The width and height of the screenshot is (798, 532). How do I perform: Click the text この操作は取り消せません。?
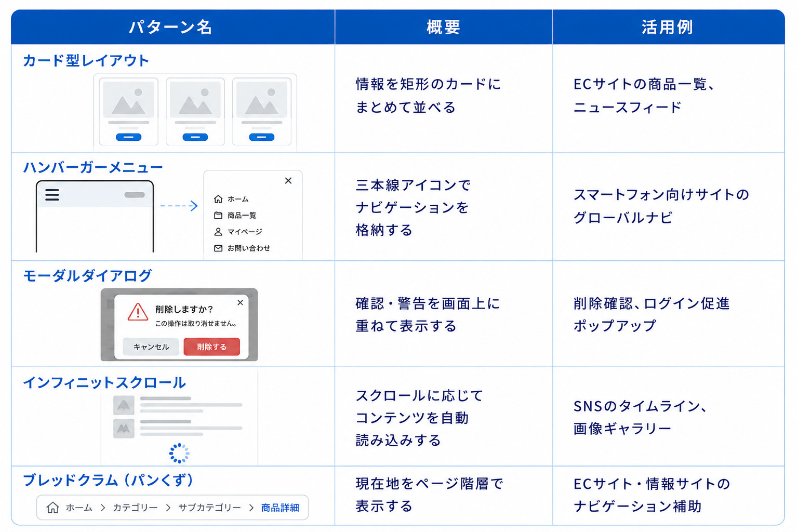196,324
